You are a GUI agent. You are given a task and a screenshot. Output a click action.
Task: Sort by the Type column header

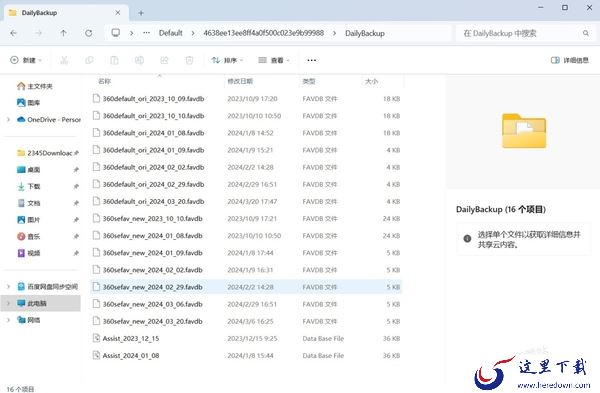(x=309, y=81)
